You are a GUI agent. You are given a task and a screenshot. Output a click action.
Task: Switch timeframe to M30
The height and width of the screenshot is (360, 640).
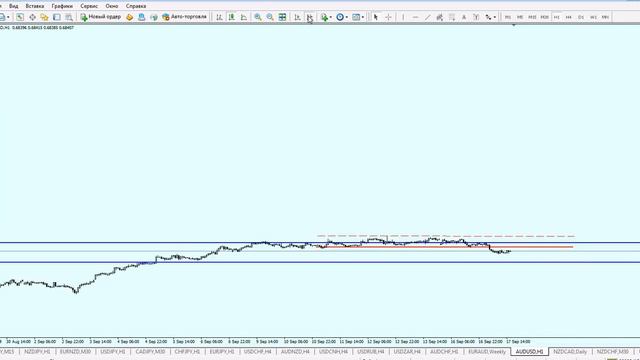click(x=544, y=17)
